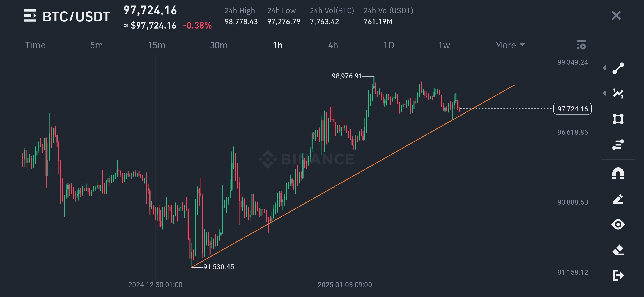Select the rectangle shapes drawing tool

pyautogui.click(x=618, y=119)
